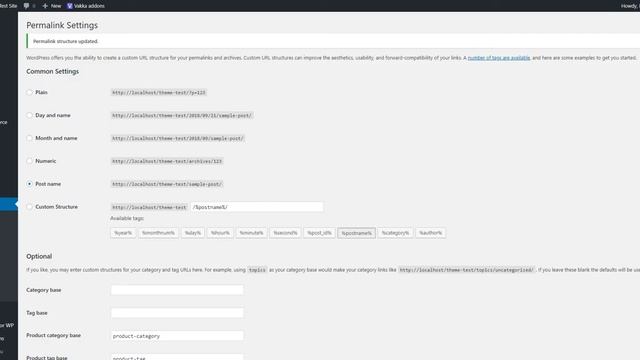The width and height of the screenshot is (640, 360).
Task: Click the topics/uncategorized example URL code
Action: pos(467,270)
